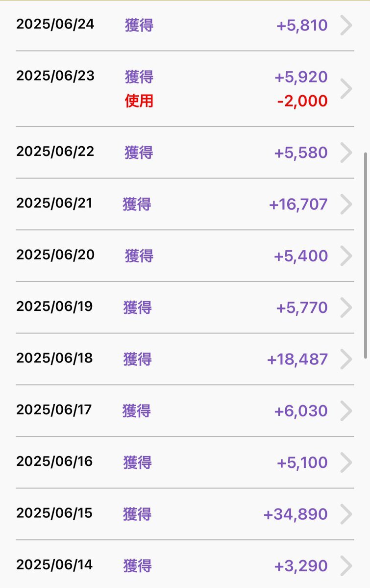This screenshot has height=588, width=370.
Task: Open chevron next to +34,890
Action: (346, 514)
